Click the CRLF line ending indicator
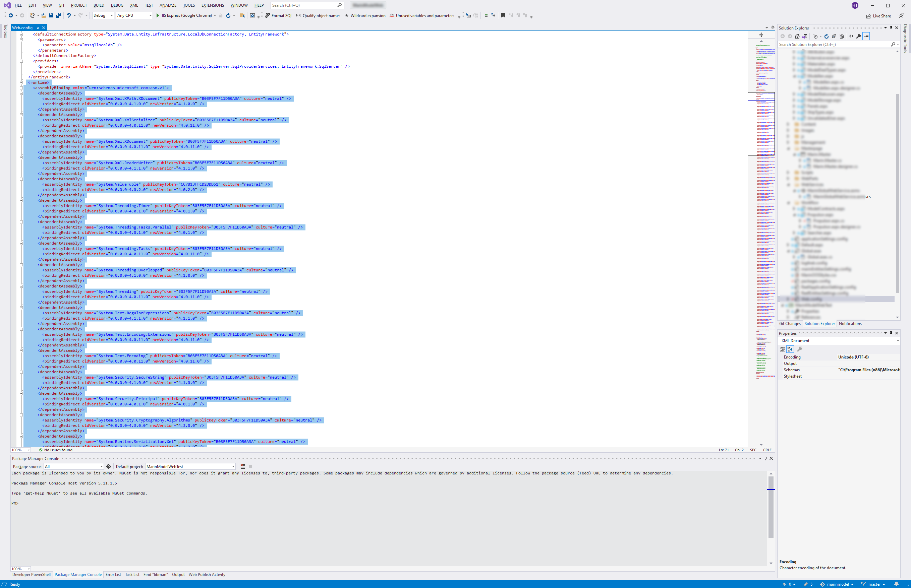The height and width of the screenshot is (588, 911). (767, 450)
